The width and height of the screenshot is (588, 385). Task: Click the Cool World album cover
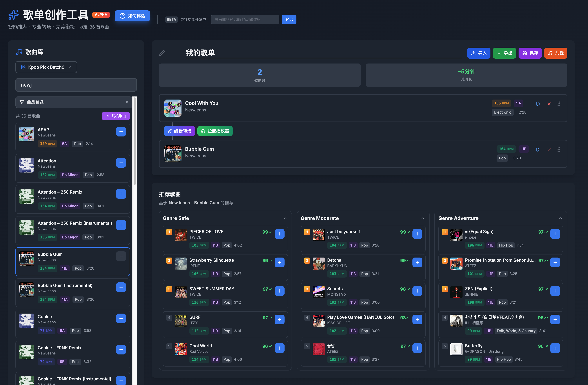(x=181, y=349)
